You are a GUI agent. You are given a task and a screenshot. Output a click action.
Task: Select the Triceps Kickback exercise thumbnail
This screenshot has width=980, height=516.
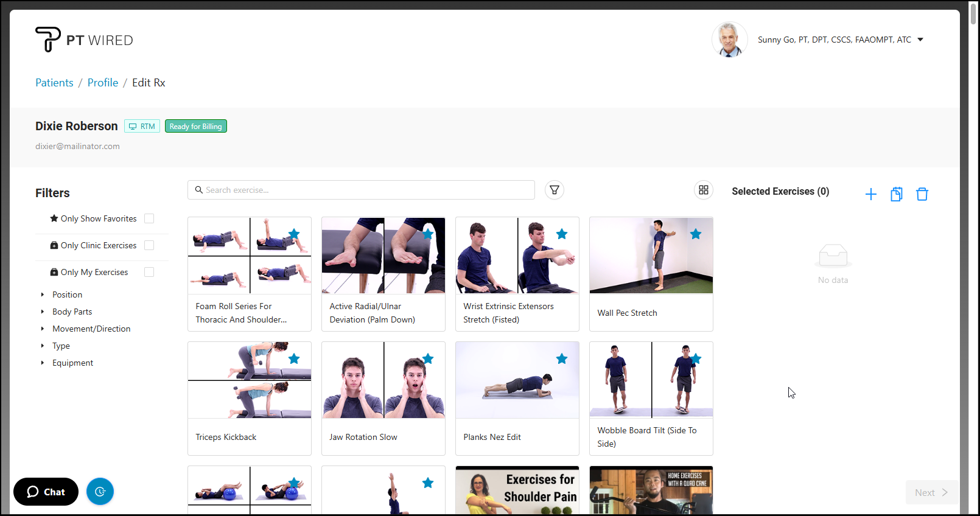pyautogui.click(x=250, y=380)
